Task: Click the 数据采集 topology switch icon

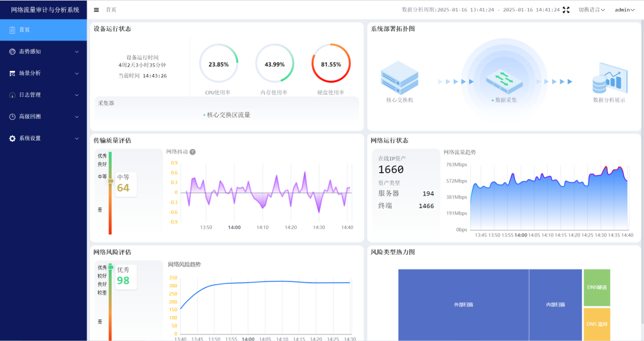Action: (504, 81)
